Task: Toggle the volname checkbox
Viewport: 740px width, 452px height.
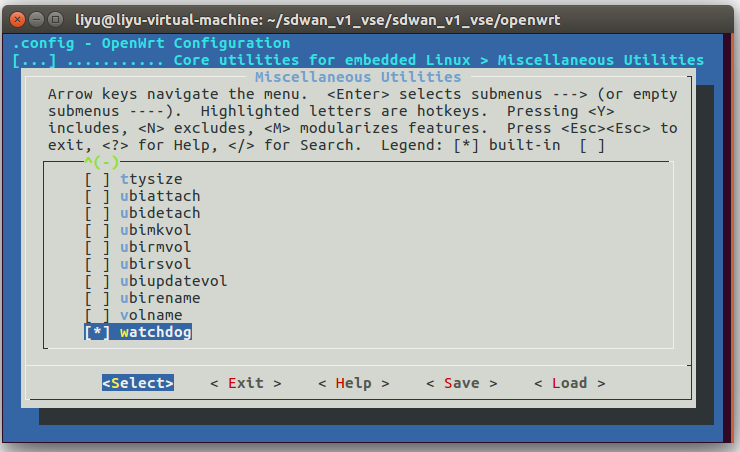Action: pos(97,315)
